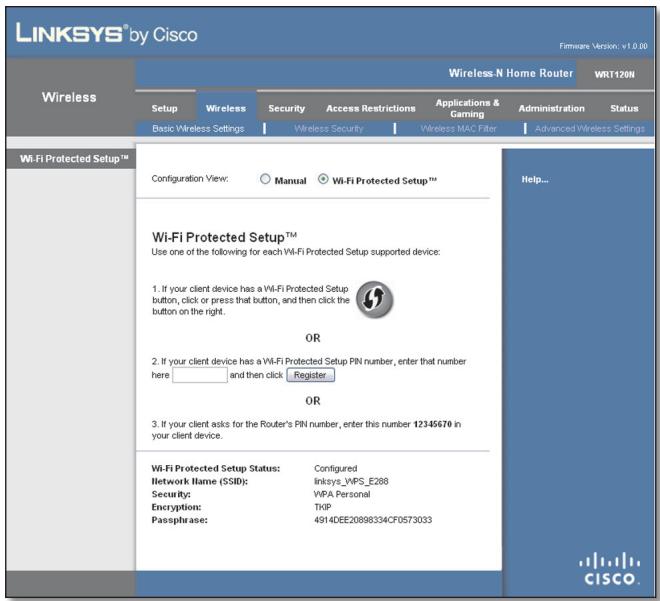Click the Wi-Fi Protected Setup sidebar heading
The image size is (660, 601).
pos(74,159)
